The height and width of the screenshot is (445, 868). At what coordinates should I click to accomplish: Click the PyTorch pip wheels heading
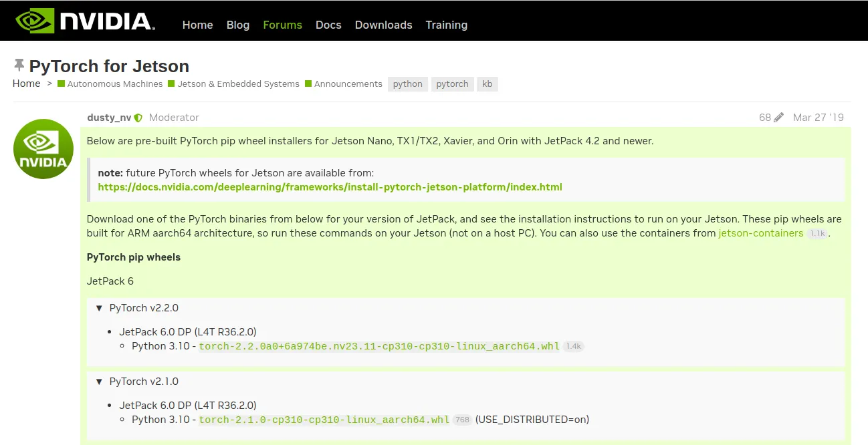(134, 257)
